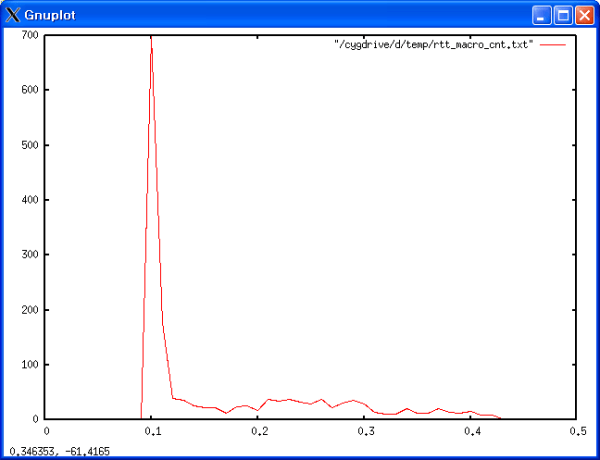Viewport: 600px width, 460px height.
Task: Click the X11 icon in the title bar
Action: (13, 15)
